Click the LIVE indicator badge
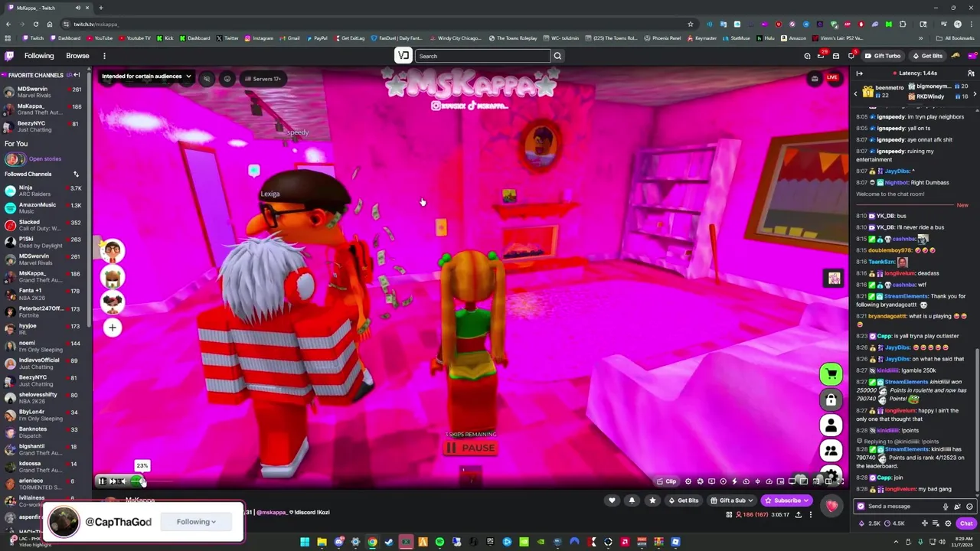This screenshot has height=551, width=980. (x=831, y=77)
